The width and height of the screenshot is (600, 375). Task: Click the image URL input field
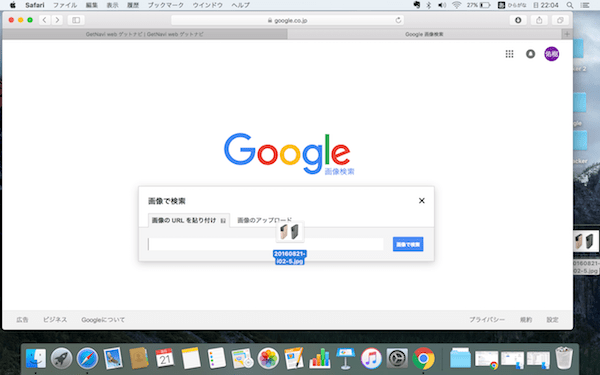coord(266,244)
